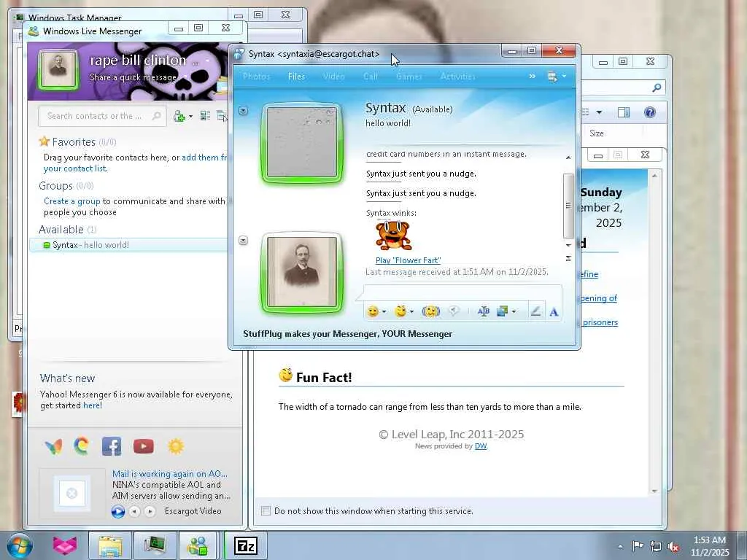Open Games in the chat toolbar

point(409,77)
